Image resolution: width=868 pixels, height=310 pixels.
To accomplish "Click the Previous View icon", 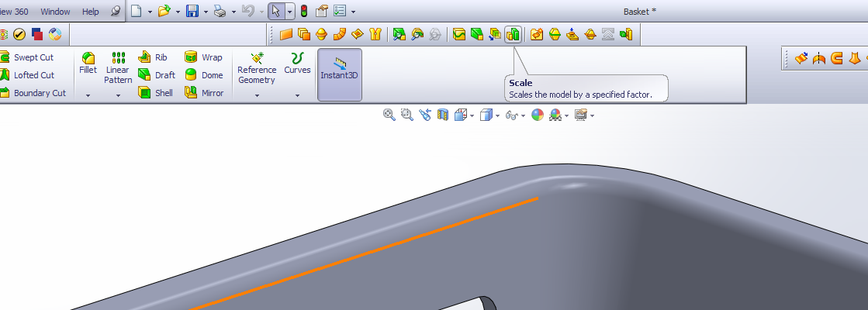I will click(x=424, y=115).
